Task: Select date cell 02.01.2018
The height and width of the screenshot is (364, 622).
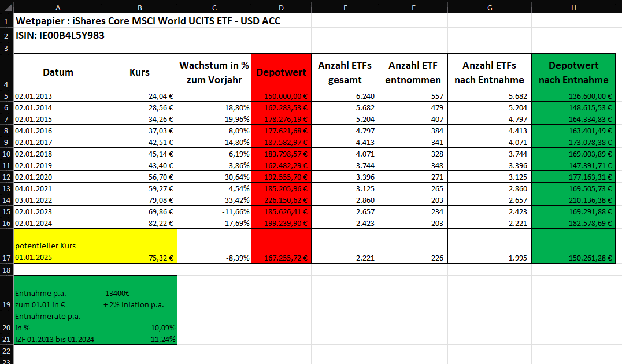Action: tap(58, 154)
